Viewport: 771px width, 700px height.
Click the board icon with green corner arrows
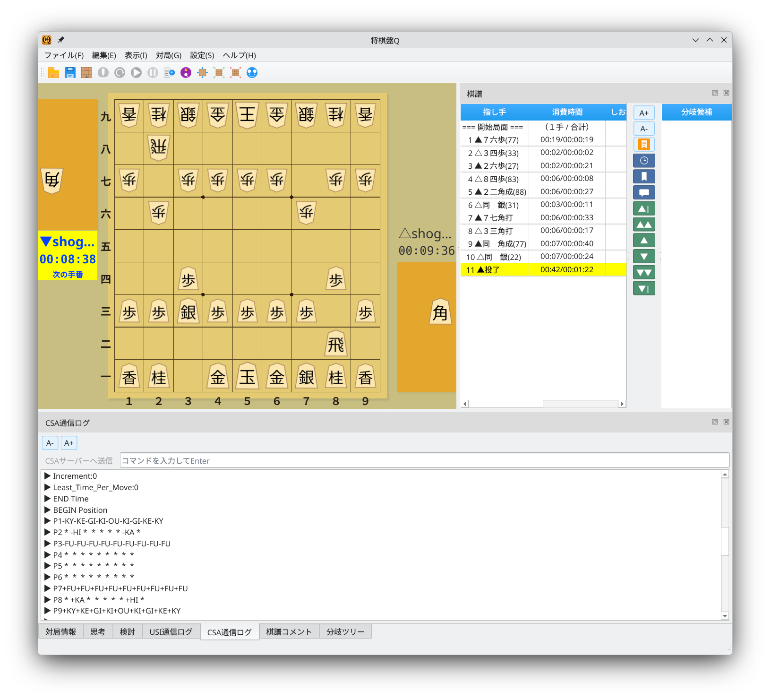point(219,72)
